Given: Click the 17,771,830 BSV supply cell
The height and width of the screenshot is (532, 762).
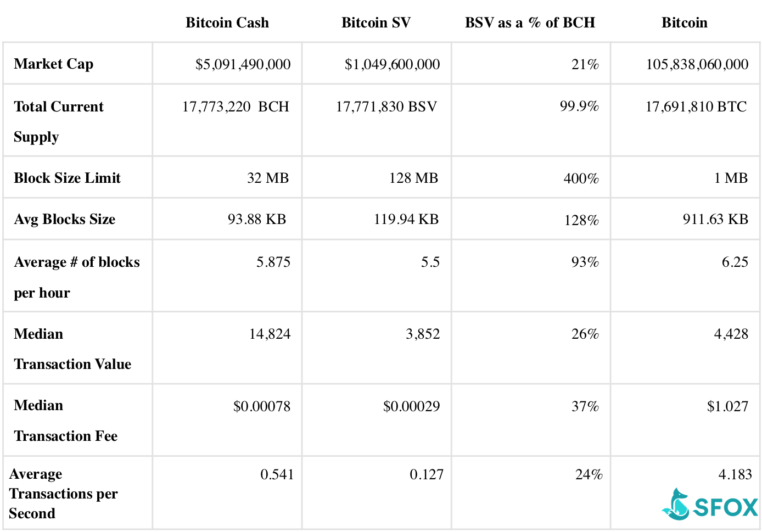Looking at the screenshot, I should click(x=386, y=107).
